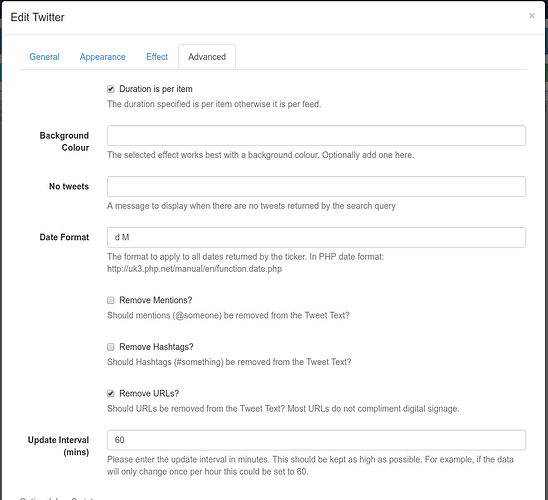Click the 'Should Hashtags (#something) be removed' text
548x500 pixels.
click(229, 362)
